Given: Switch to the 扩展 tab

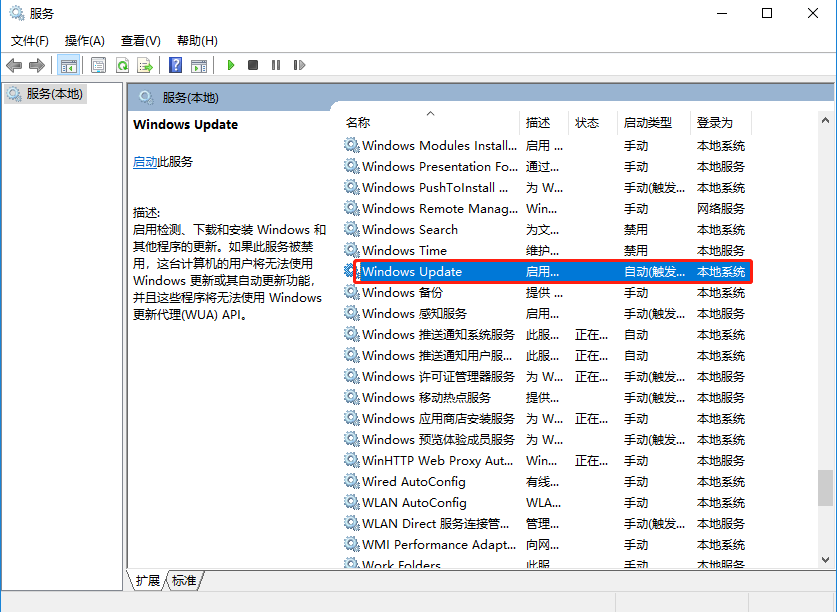Looking at the screenshot, I should [147, 580].
